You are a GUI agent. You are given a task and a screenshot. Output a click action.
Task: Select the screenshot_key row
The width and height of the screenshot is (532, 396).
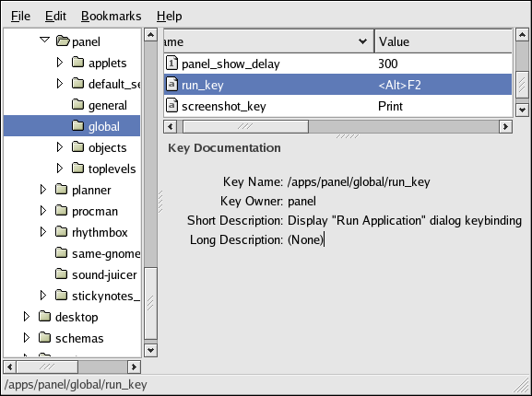337,106
